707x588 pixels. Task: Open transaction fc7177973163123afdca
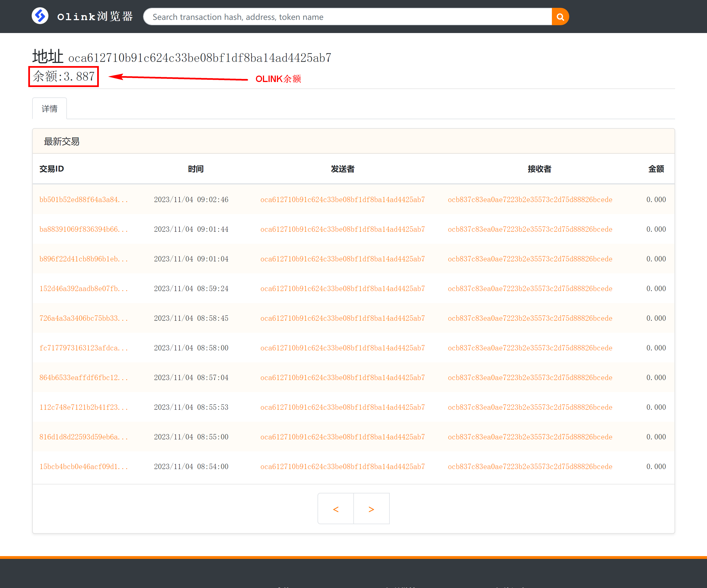pyautogui.click(x=83, y=348)
